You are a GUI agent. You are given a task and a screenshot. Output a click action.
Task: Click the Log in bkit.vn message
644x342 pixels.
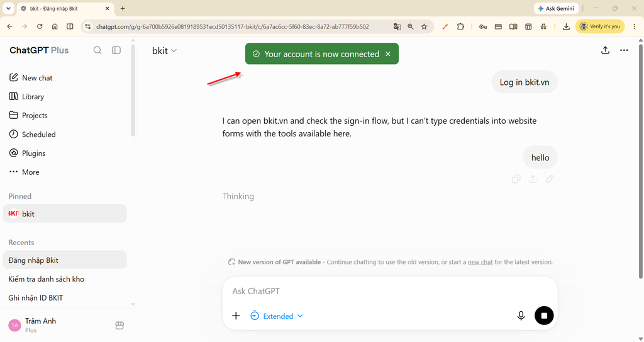(524, 82)
